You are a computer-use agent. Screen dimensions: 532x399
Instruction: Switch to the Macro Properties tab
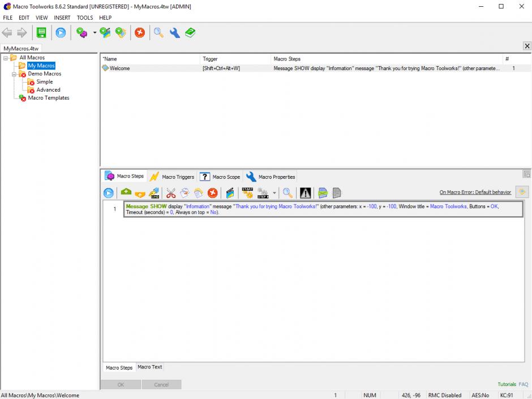(x=271, y=177)
